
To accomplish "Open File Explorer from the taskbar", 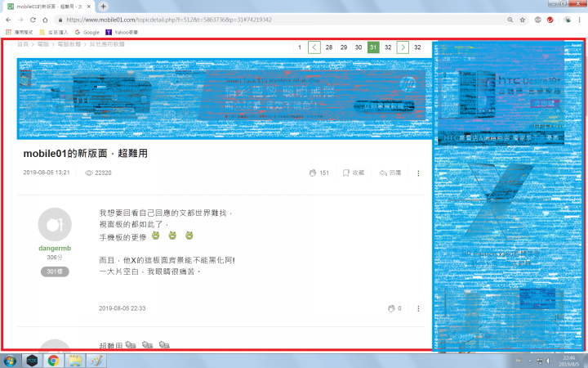I will [75, 361].
